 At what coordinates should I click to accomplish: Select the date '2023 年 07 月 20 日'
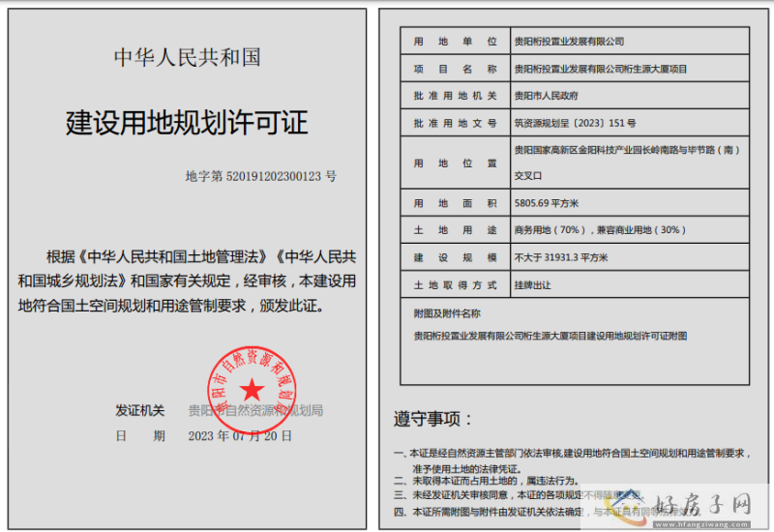(x=240, y=436)
